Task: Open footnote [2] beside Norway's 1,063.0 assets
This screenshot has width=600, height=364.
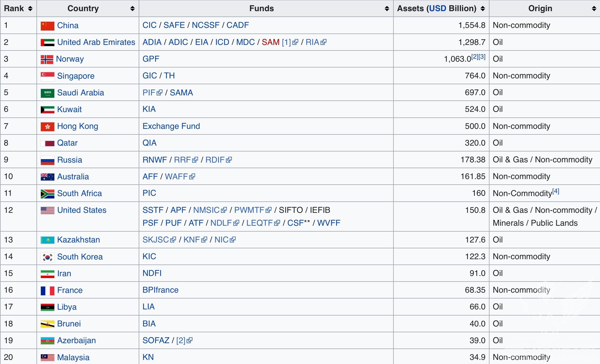Action: click(x=475, y=57)
